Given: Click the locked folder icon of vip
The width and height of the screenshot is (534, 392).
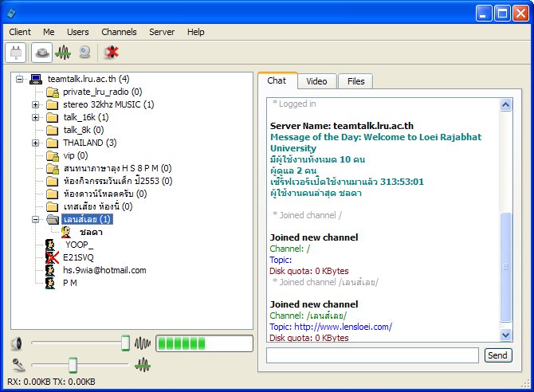Looking at the screenshot, I should tap(53, 155).
